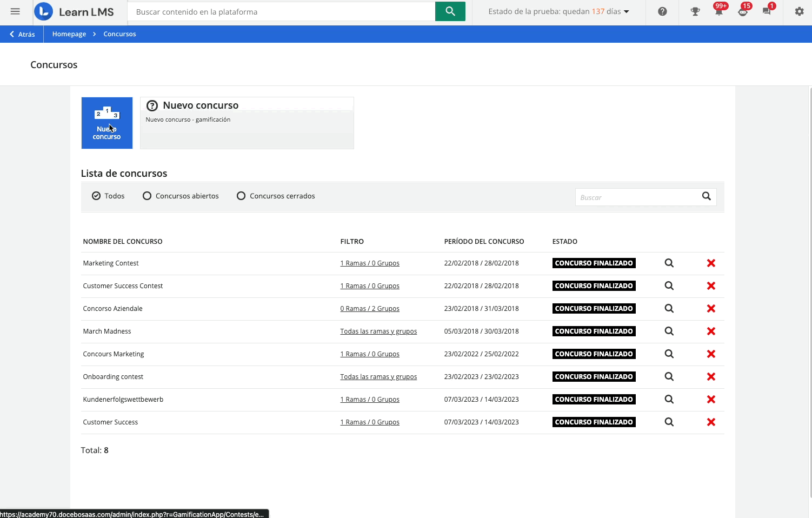
Task: Click Homepage in the breadcrumb
Action: 69,34
